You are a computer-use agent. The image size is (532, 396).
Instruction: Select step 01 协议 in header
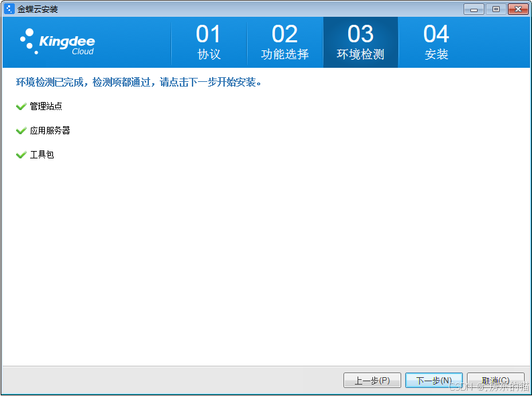[x=209, y=42]
